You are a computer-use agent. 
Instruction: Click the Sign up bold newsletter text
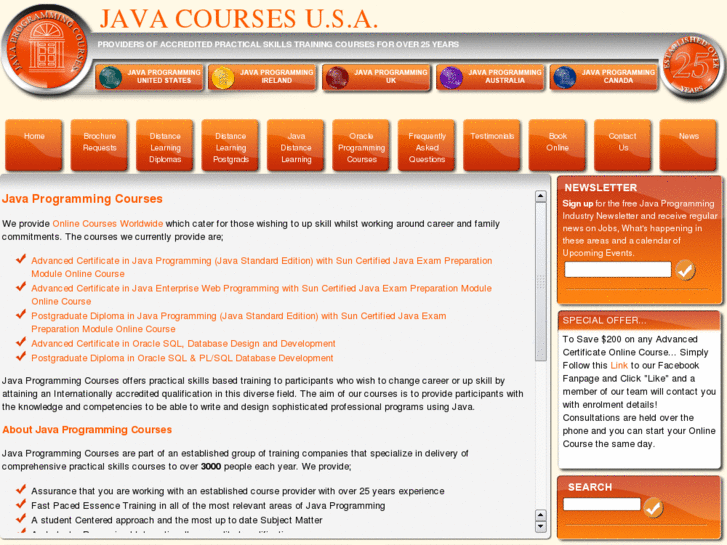coord(578,204)
